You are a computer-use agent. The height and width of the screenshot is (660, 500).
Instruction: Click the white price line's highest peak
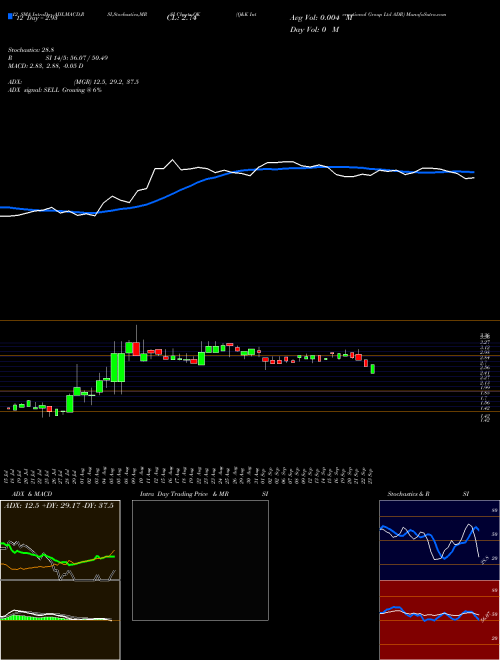pos(172,160)
